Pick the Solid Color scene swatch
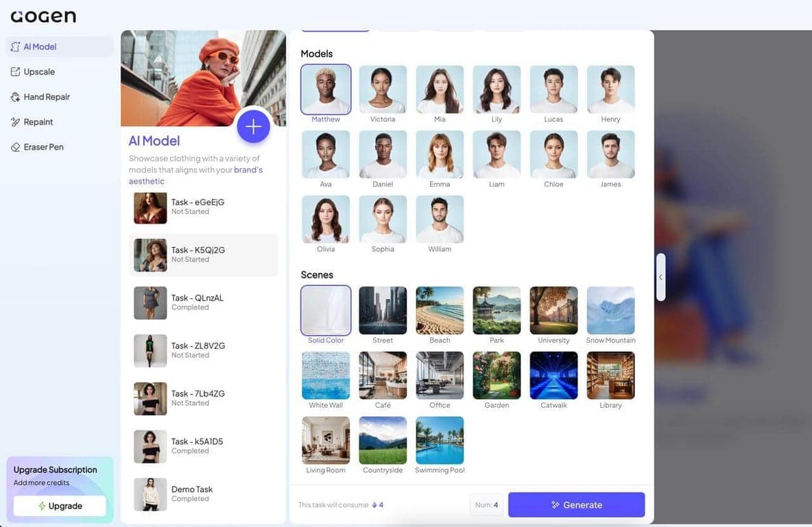 (x=326, y=311)
